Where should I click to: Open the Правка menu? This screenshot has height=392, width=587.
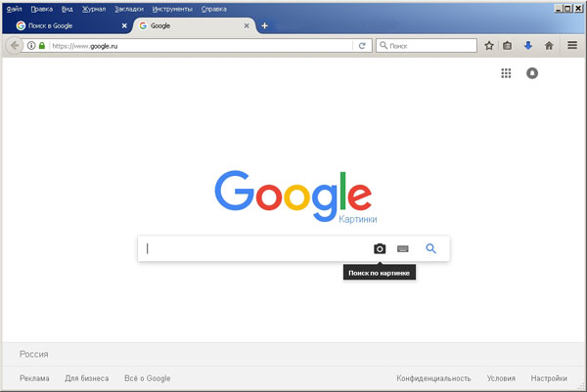point(41,9)
